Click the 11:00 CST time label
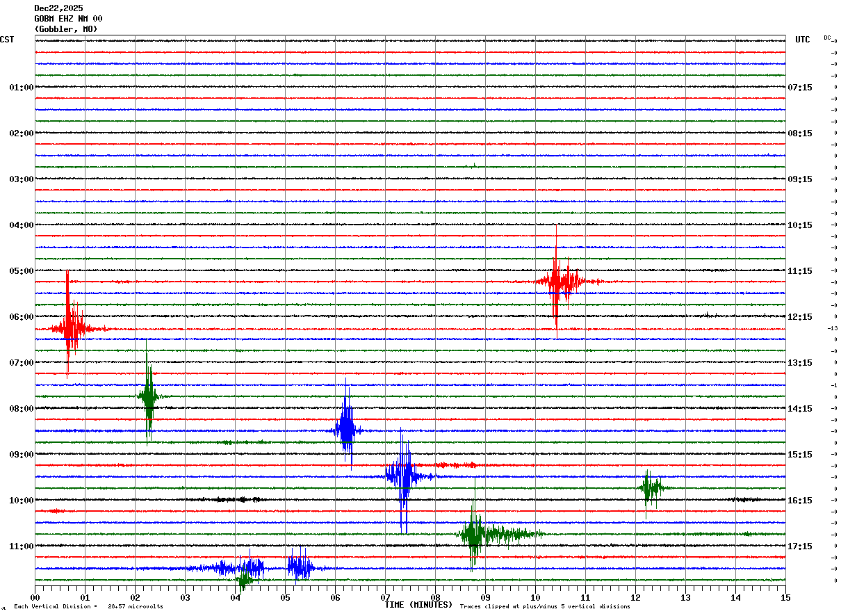Screen dimensions: 841x616 pos(21,546)
